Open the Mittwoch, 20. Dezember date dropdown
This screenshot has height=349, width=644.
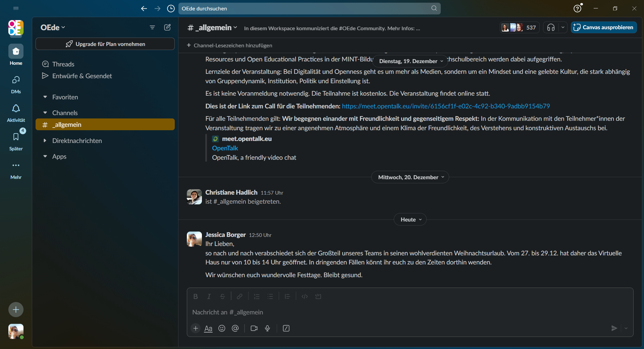pos(410,177)
